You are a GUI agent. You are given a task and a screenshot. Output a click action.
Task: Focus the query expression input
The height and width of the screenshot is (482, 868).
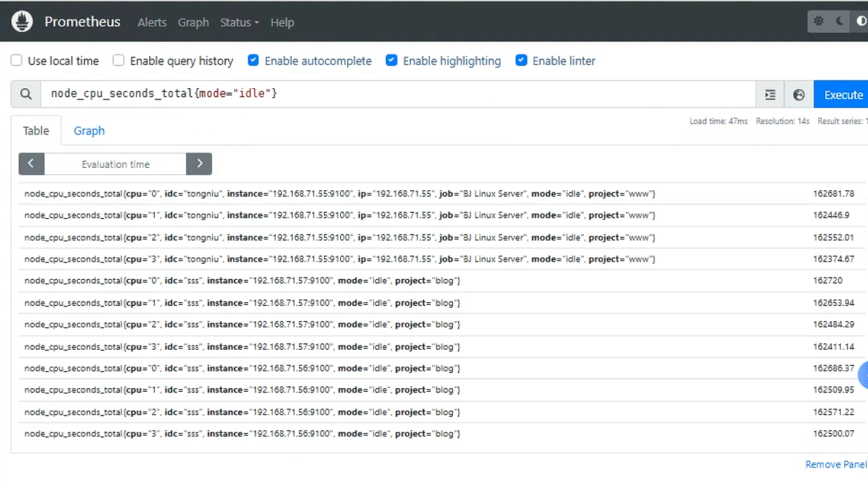point(398,94)
